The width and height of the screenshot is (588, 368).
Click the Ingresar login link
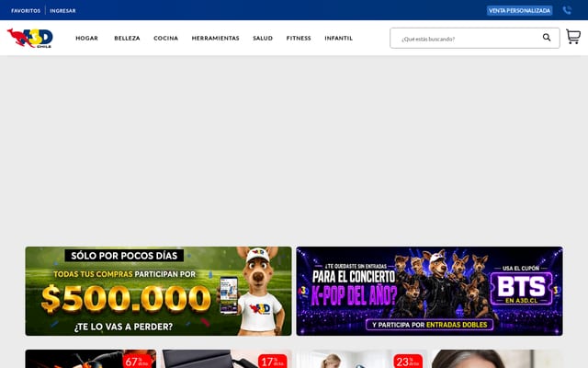[62, 11]
